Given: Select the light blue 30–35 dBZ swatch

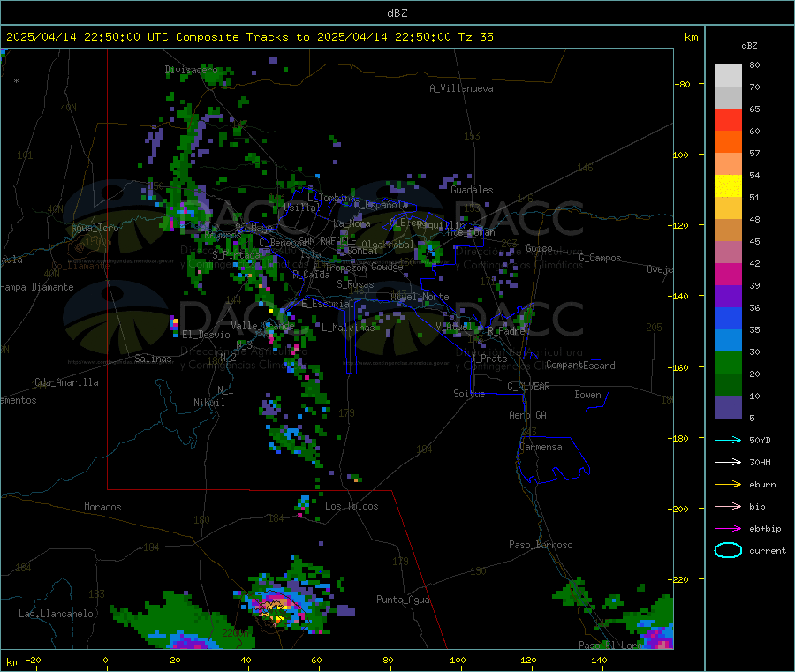Looking at the screenshot, I should pos(728,341).
